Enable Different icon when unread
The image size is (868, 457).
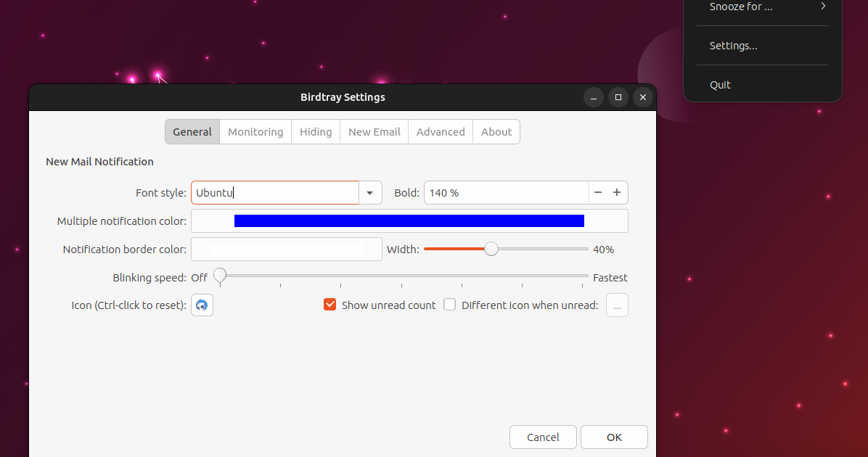[x=449, y=304]
